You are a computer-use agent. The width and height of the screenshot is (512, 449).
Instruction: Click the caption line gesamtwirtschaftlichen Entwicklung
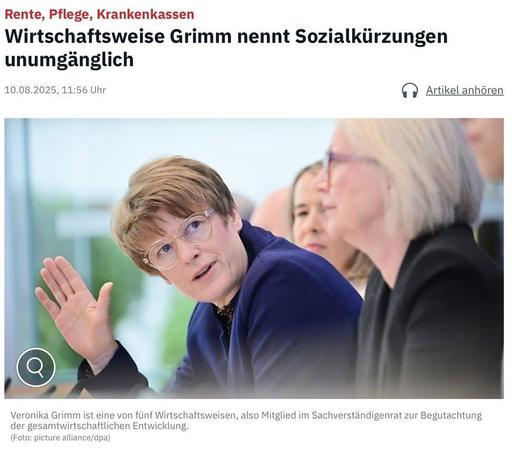click(x=100, y=426)
